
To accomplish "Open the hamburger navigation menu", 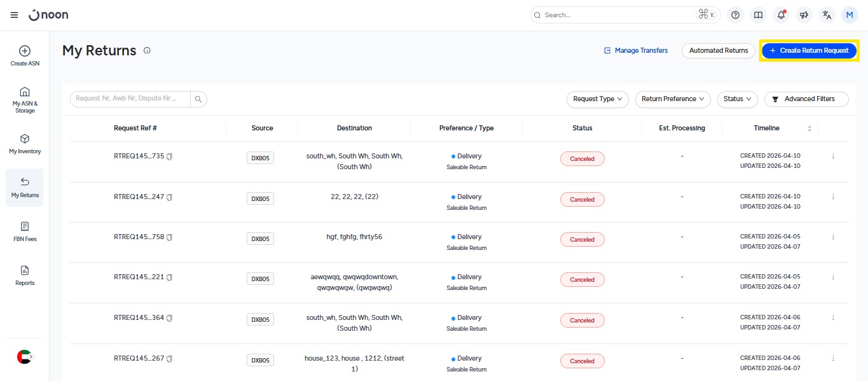I will [x=14, y=15].
